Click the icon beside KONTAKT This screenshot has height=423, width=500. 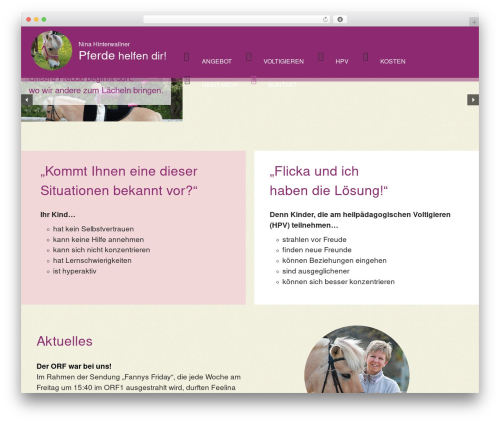click(x=254, y=80)
